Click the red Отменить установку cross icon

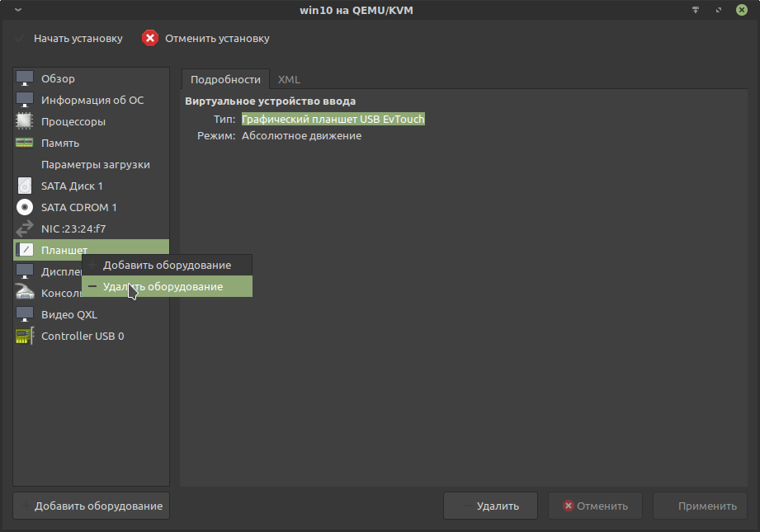point(149,38)
